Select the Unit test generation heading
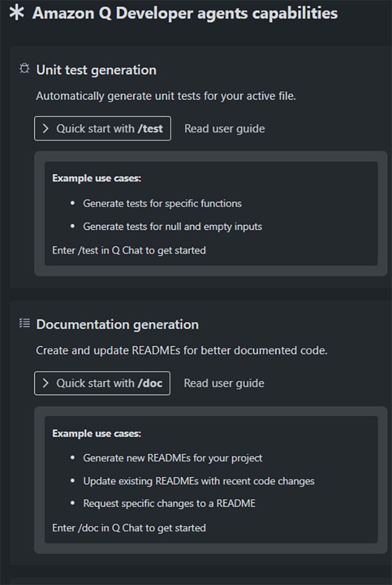This screenshot has height=585, width=392. coord(96,70)
